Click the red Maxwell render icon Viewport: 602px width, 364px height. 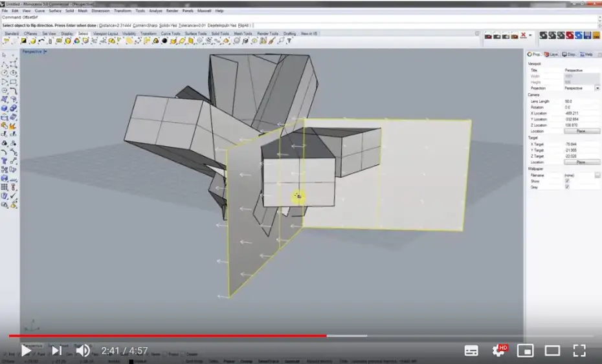coord(570,36)
